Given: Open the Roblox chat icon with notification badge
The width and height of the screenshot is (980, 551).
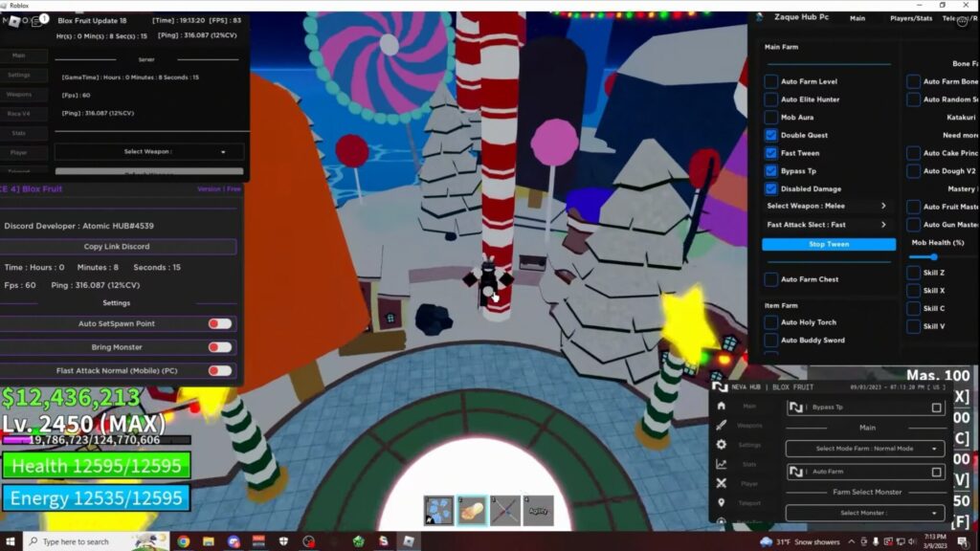Looking at the screenshot, I should (x=38, y=21).
